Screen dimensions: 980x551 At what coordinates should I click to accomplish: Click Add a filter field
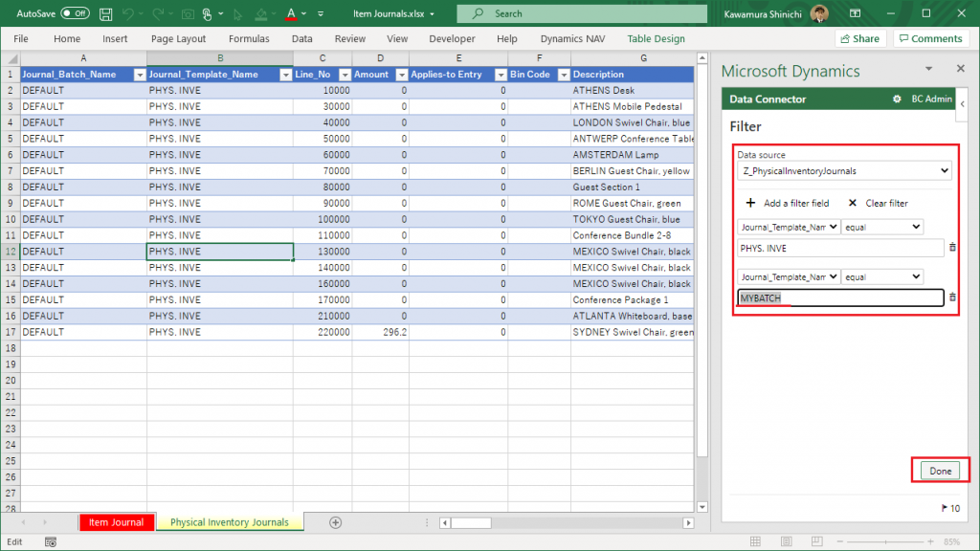[788, 203]
